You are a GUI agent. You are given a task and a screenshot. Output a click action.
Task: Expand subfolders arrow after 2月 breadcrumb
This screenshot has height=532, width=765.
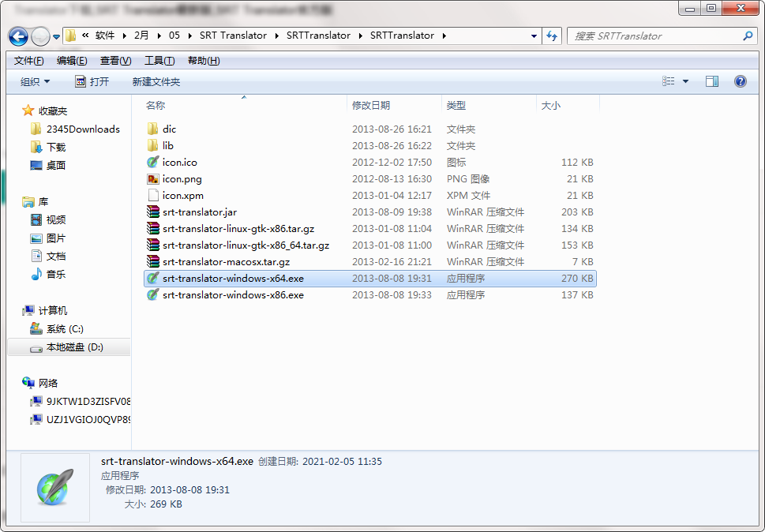tap(159, 36)
